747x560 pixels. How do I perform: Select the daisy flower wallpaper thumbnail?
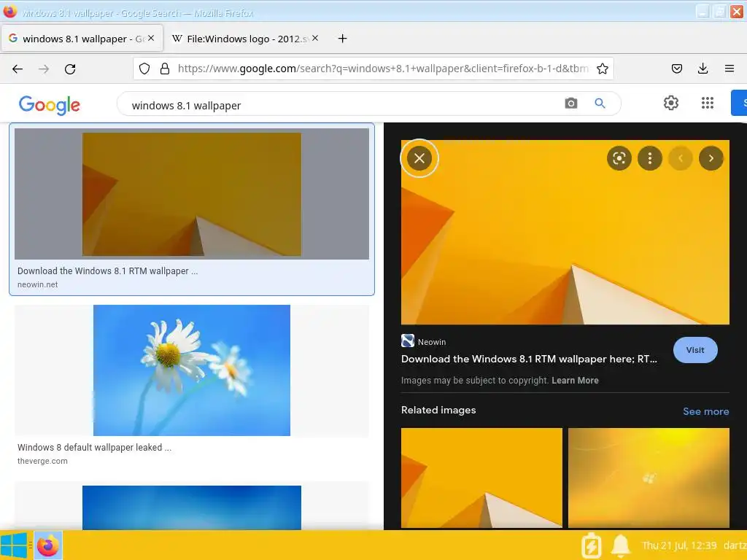(x=192, y=370)
